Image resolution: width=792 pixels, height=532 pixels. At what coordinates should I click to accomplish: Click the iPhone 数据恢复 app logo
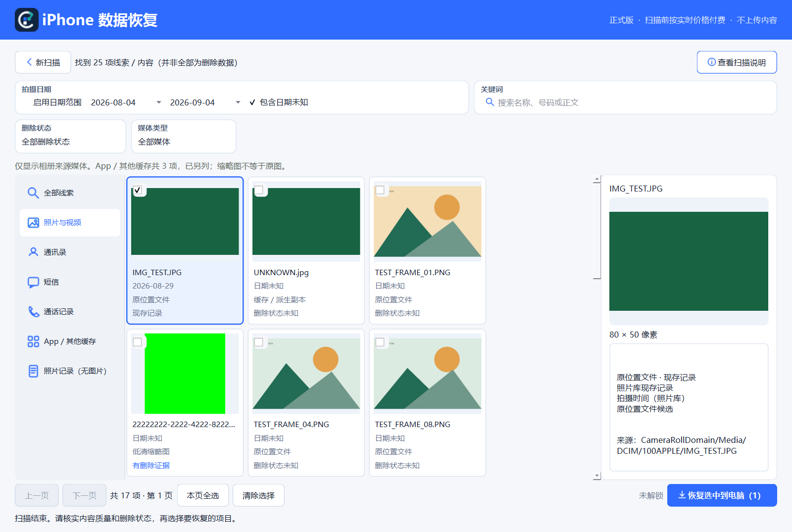click(x=27, y=20)
